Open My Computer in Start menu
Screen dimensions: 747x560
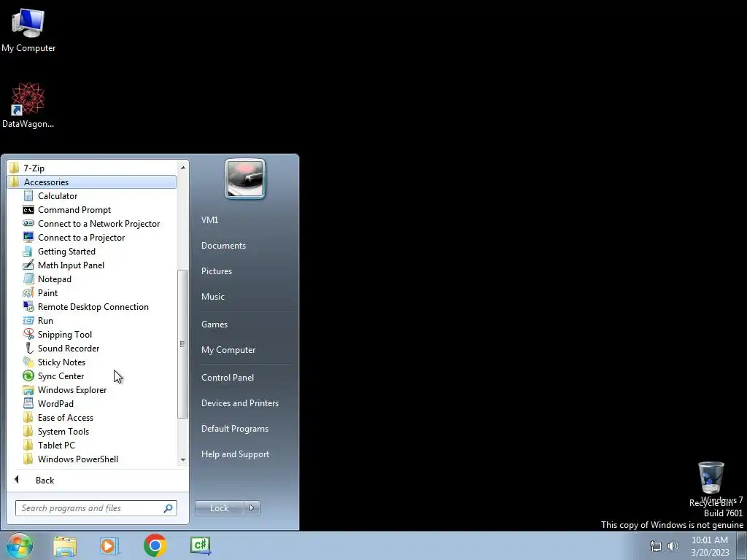228,350
